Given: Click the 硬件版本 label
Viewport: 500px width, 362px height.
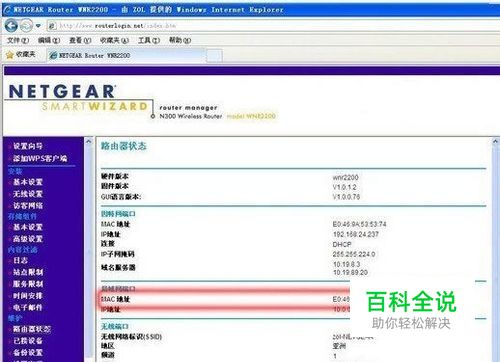Looking at the screenshot, I should click(x=115, y=176).
